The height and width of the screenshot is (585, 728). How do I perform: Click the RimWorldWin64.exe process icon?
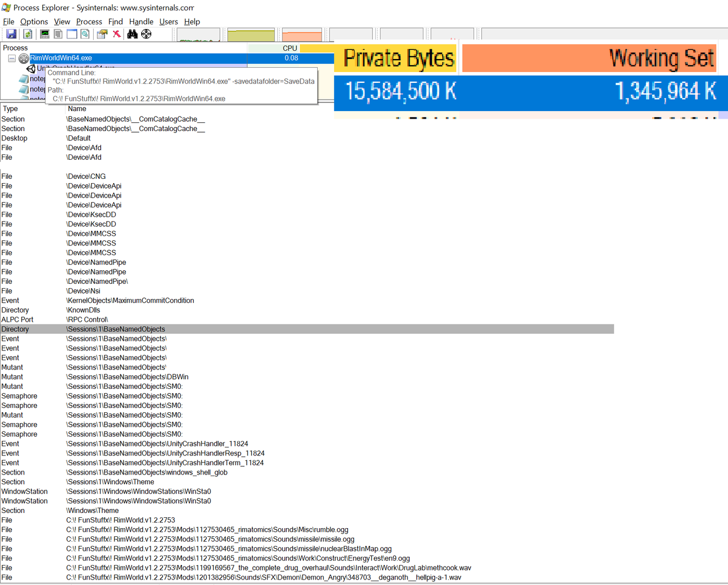[24, 58]
